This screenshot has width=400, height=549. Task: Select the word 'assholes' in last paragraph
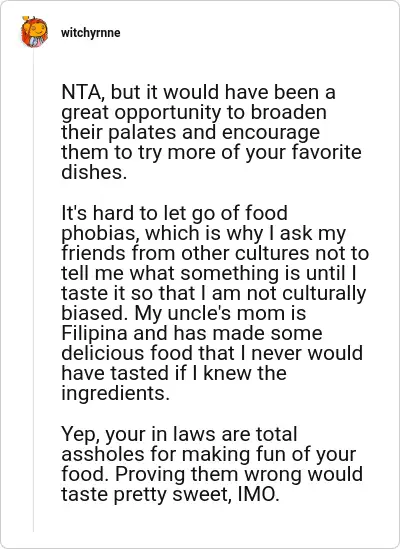point(103,454)
